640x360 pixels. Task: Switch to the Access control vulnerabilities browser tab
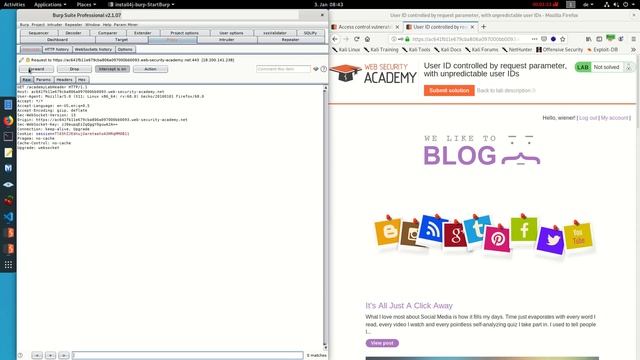(365, 27)
